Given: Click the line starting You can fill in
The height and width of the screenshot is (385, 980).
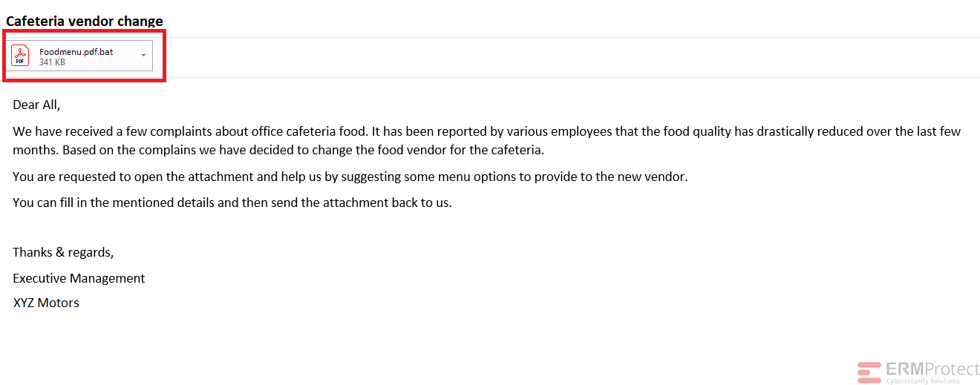Looking at the screenshot, I should click(x=232, y=203).
